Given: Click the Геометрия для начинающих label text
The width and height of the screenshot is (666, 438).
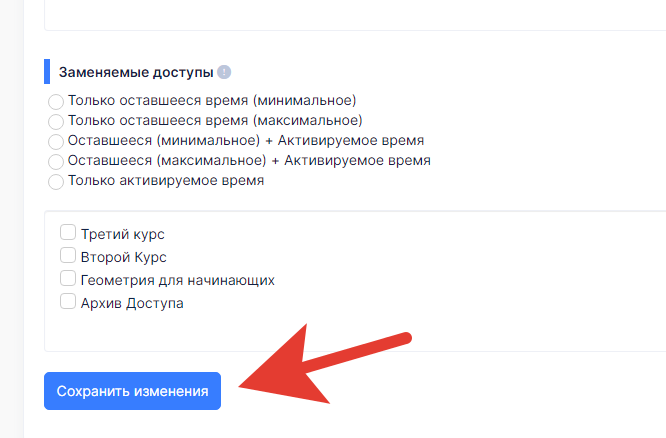Looking at the screenshot, I should [x=178, y=280].
